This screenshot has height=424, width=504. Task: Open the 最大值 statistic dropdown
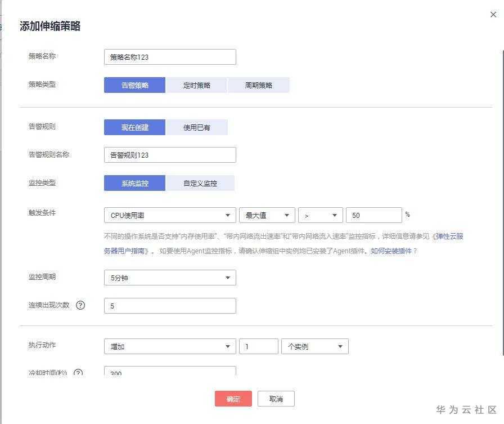tap(267, 215)
